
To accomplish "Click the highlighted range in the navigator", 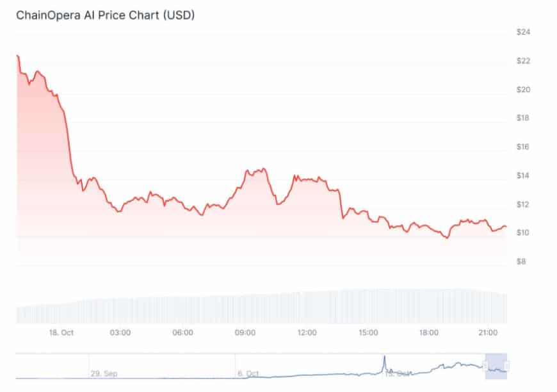I will click(496, 366).
